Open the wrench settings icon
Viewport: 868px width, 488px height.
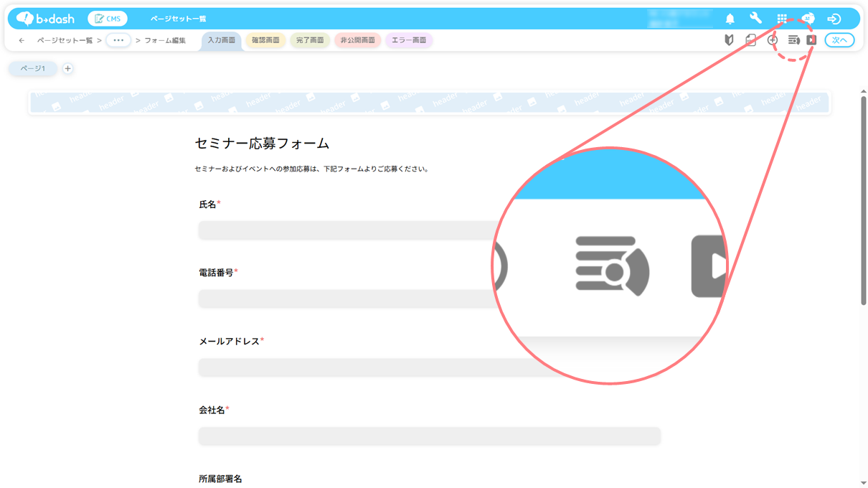click(755, 19)
